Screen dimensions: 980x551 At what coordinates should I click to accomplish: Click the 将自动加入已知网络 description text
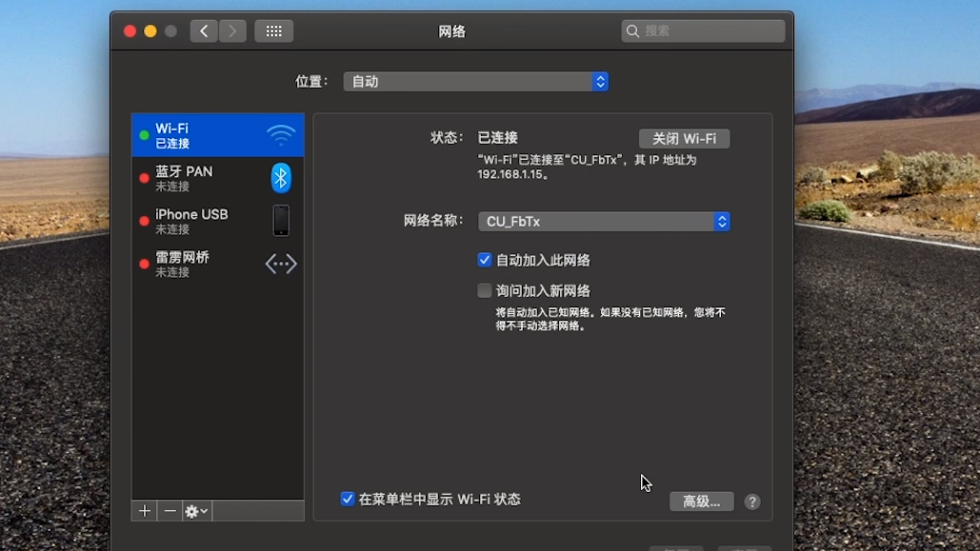(610, 319)
